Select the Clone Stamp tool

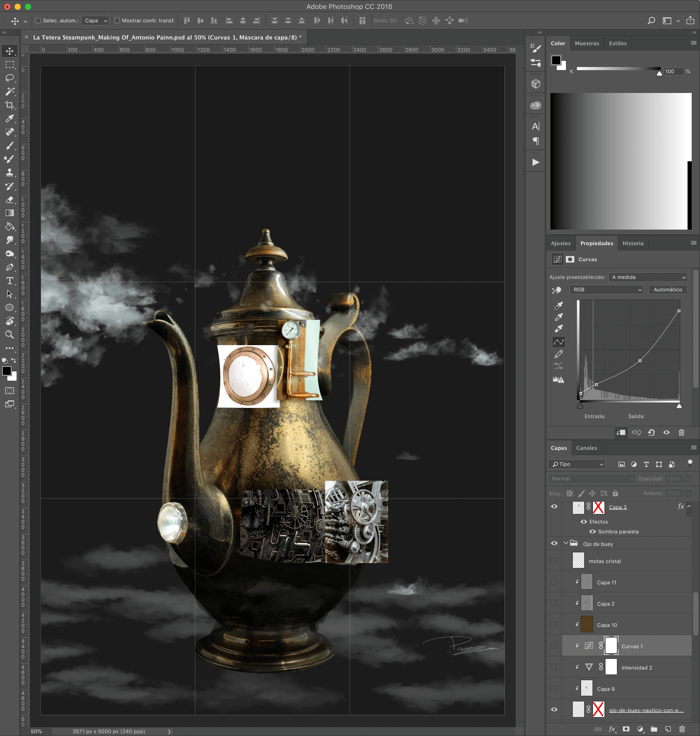(x=10, y=172)
